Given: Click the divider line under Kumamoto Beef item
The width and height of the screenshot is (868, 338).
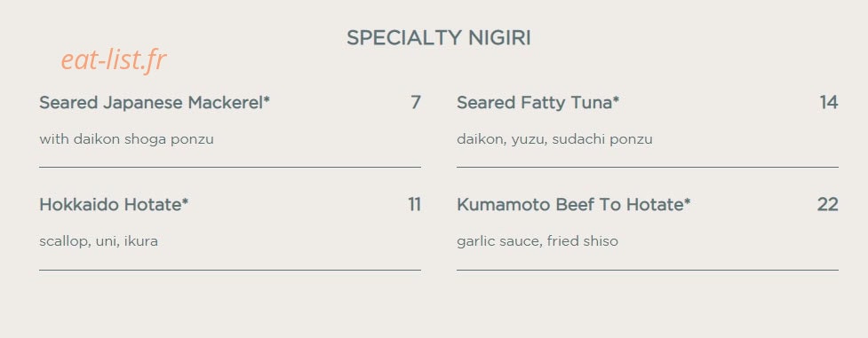Looking at the screenshot, I should 648,270.
